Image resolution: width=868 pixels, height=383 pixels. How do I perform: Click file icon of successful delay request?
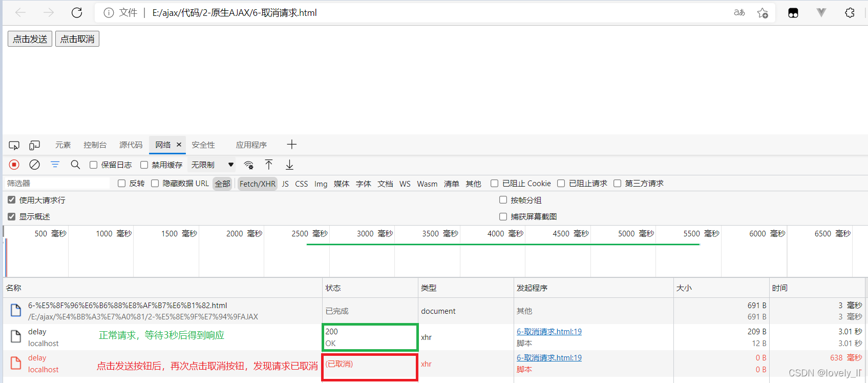(x=16, y=337)
